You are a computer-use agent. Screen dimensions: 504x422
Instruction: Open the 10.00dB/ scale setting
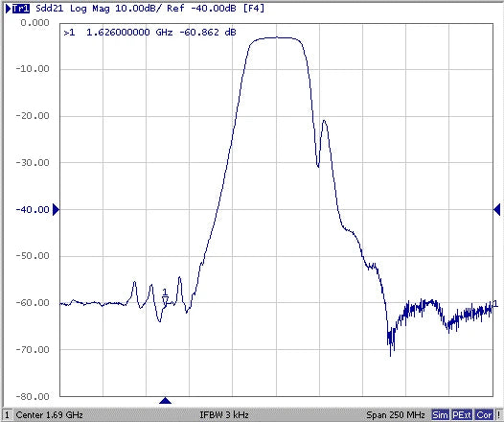140,9
